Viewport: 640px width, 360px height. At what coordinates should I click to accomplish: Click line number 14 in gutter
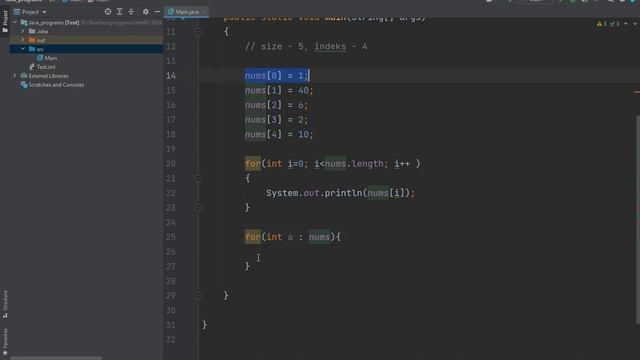[x=171, y=76]
